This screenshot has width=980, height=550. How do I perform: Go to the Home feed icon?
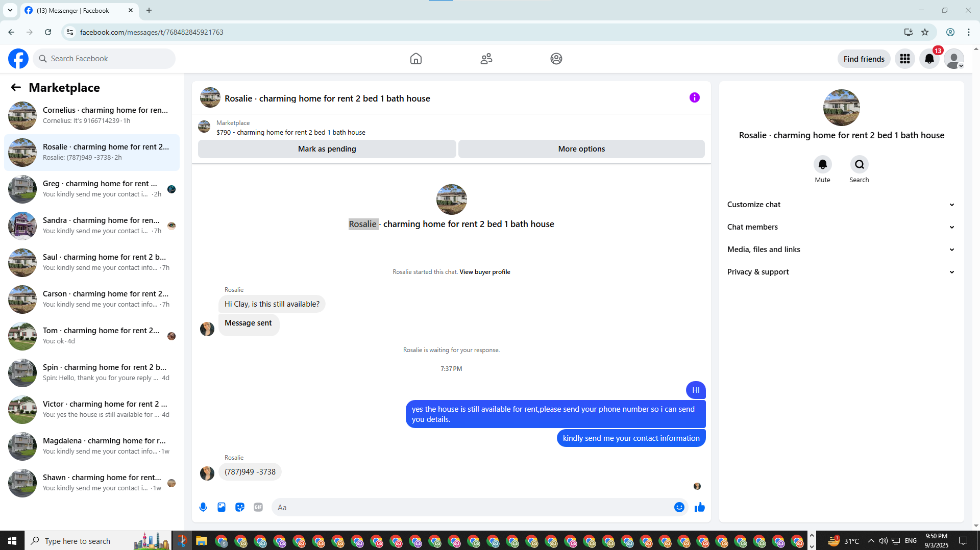pyautogui.click(x=416, y=59)
